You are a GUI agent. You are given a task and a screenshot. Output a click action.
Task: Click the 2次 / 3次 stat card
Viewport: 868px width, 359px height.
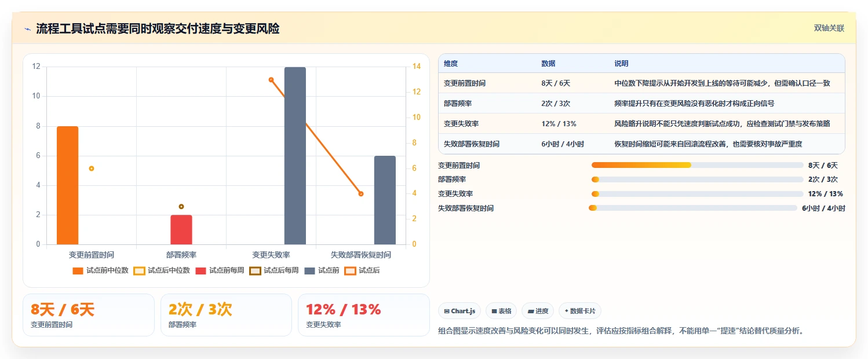click(226, 315)
